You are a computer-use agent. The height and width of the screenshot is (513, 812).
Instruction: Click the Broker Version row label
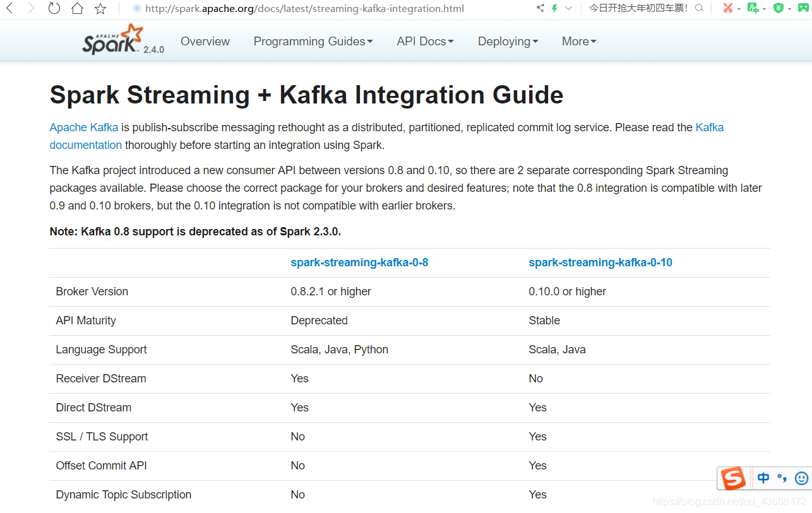[x=92, y=292]
